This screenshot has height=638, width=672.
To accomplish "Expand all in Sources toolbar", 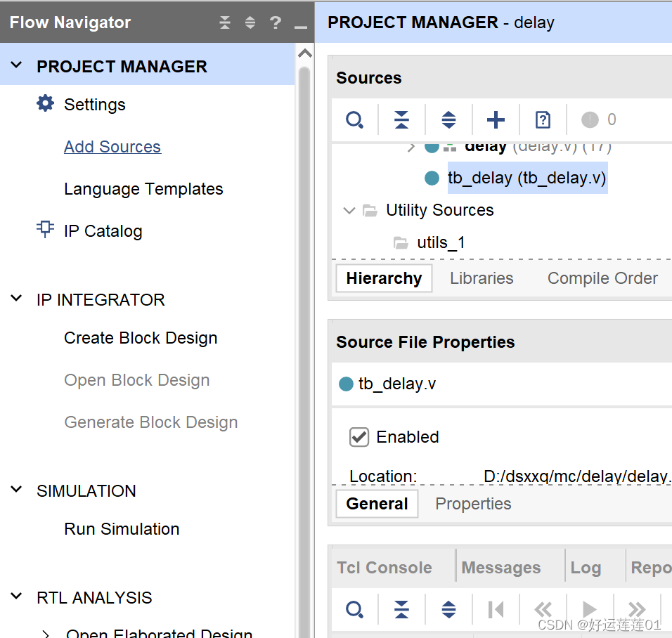I will pos(448,120).
